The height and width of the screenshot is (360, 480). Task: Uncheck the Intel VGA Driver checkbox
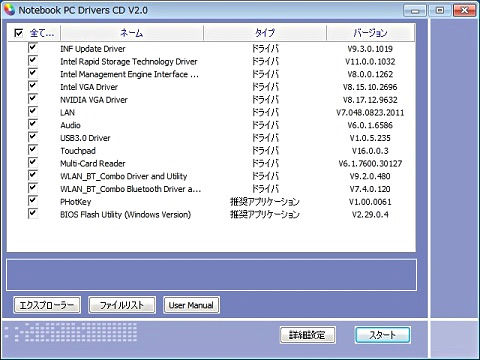click(x=33, y=86)
